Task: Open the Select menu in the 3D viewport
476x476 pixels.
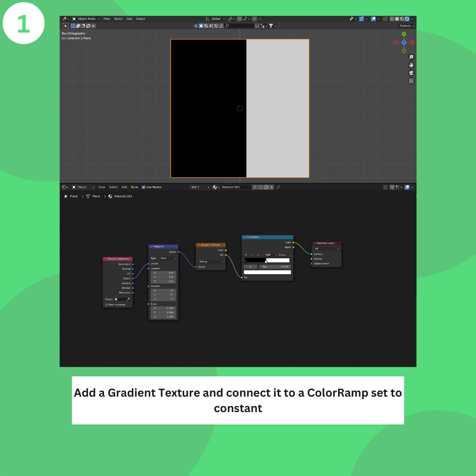Action: point(118,19)
